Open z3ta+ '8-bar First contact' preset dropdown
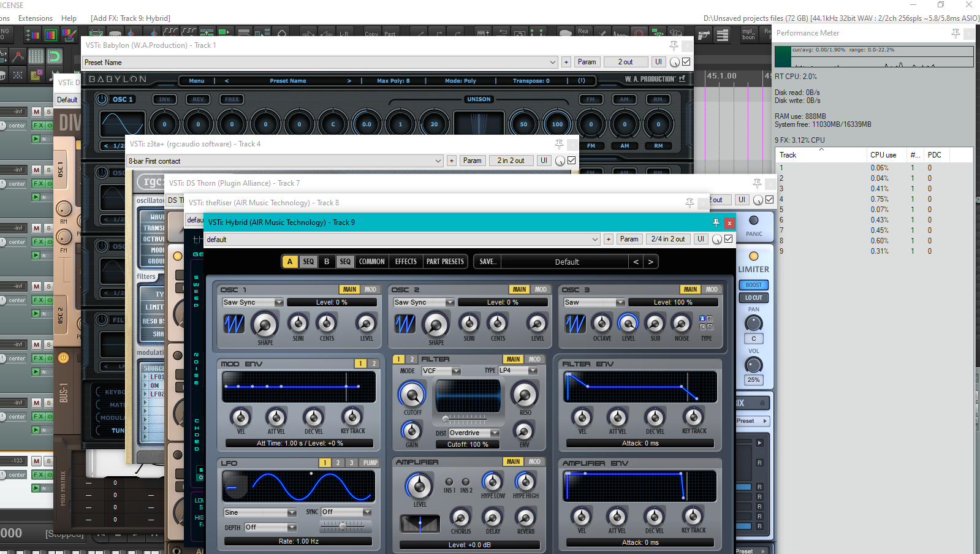This screenshot has width=980, height=554. (x=438, y=161)
